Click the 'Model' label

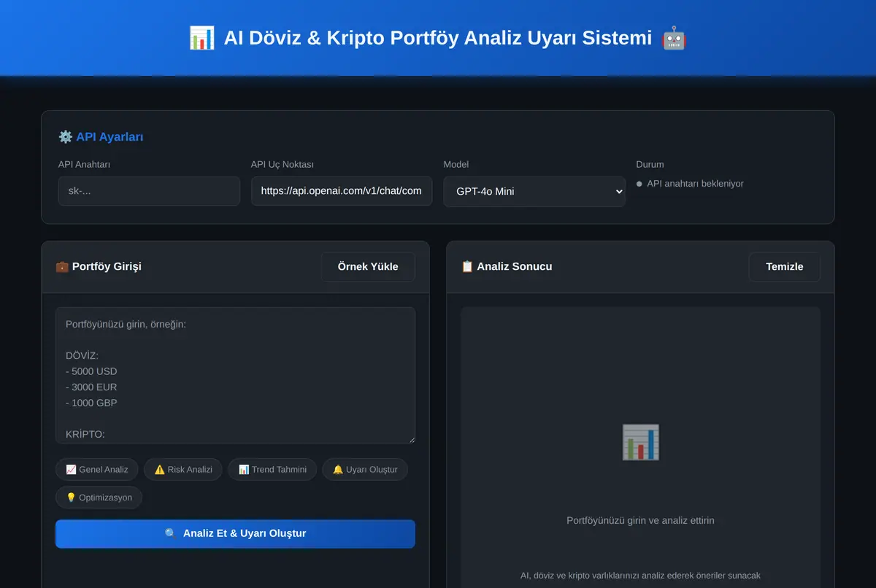456,165
